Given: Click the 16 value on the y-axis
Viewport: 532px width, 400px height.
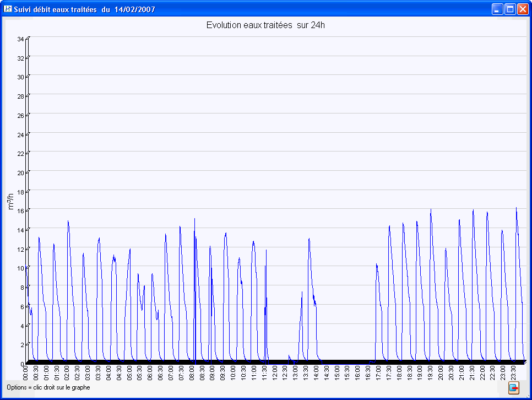Looking at the screenshot, I should [20, 210].
